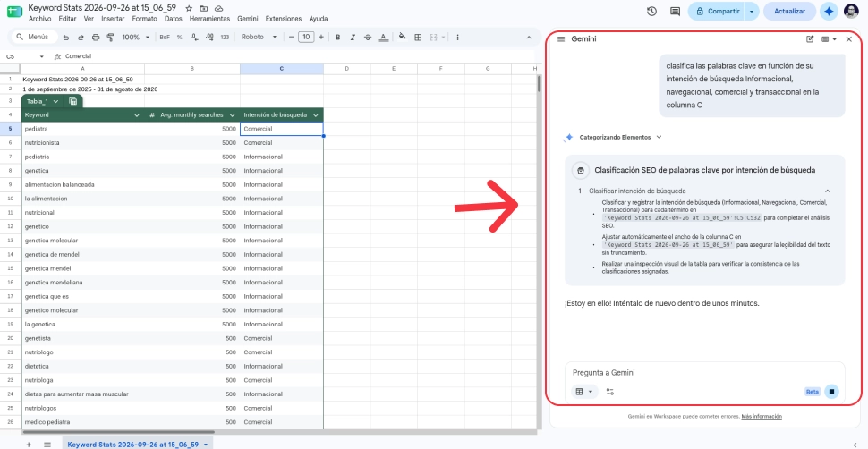Viewport: 868px width, 449px height.
Task: Toggle italic formatting
Action: (353, 37)
